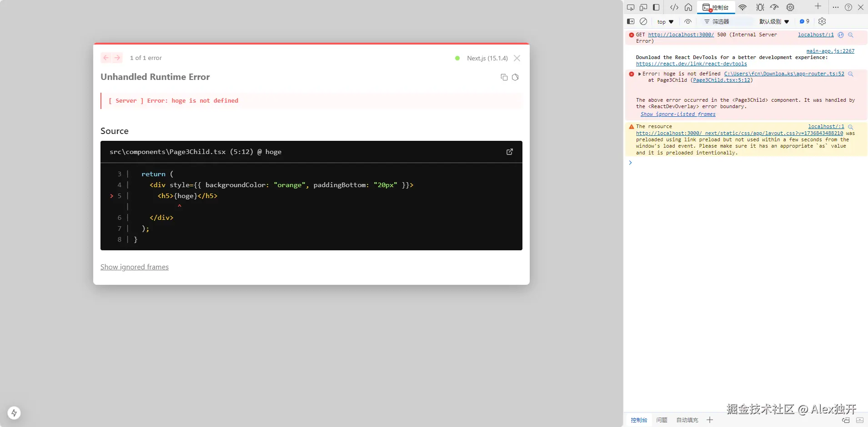Select the 控制台 Console tab at top
This screenshot has width=868, height=427.
[x=716, y=7]
